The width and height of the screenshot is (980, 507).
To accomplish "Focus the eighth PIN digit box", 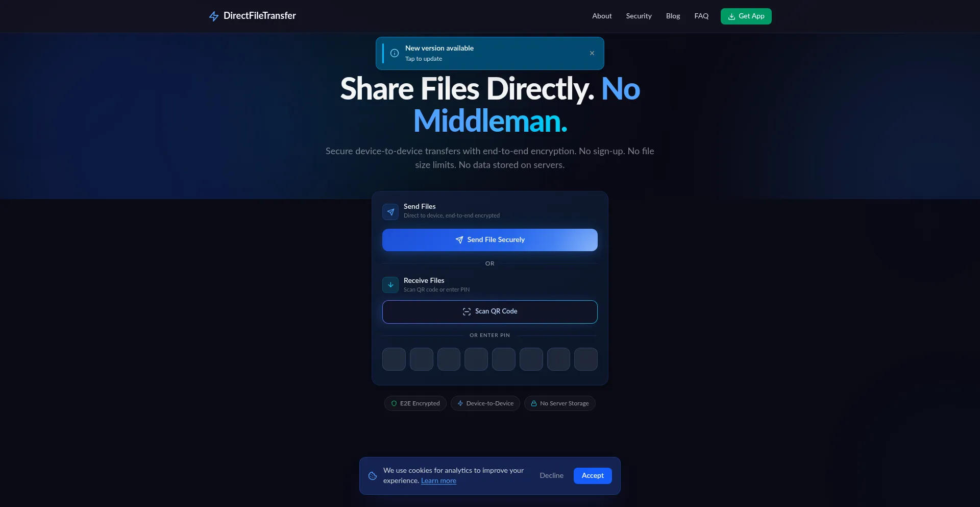I will (x=585, y=359).
